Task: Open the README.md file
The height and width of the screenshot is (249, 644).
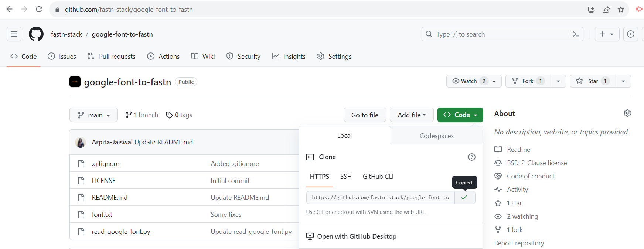Action: point(110,198)
